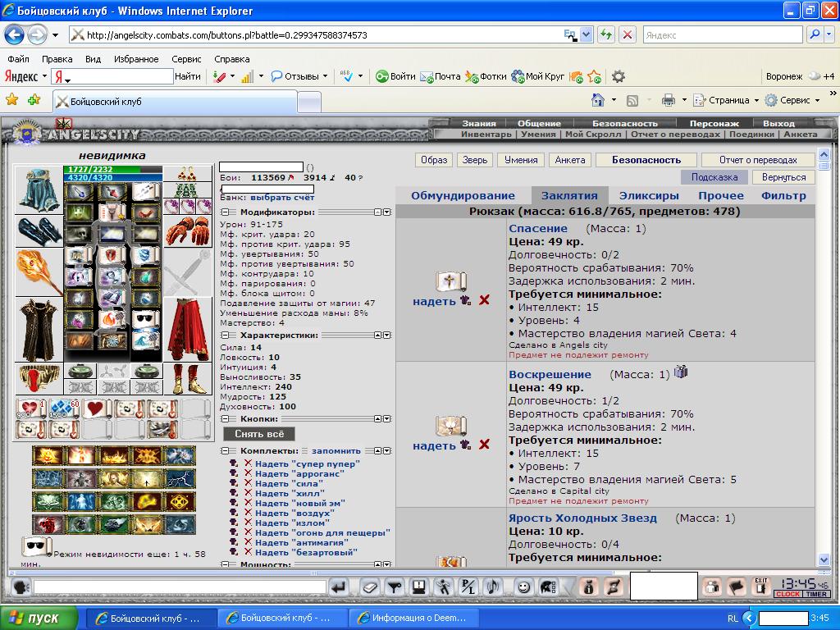Select the red gloves slot
The width and height of the screenshot is (840, 630).
188,231
